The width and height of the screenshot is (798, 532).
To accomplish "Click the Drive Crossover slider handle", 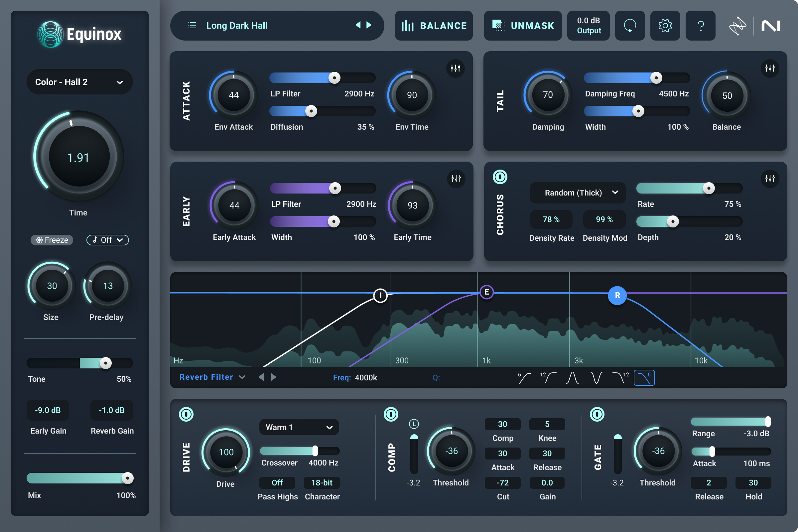I will coord(315,451).
